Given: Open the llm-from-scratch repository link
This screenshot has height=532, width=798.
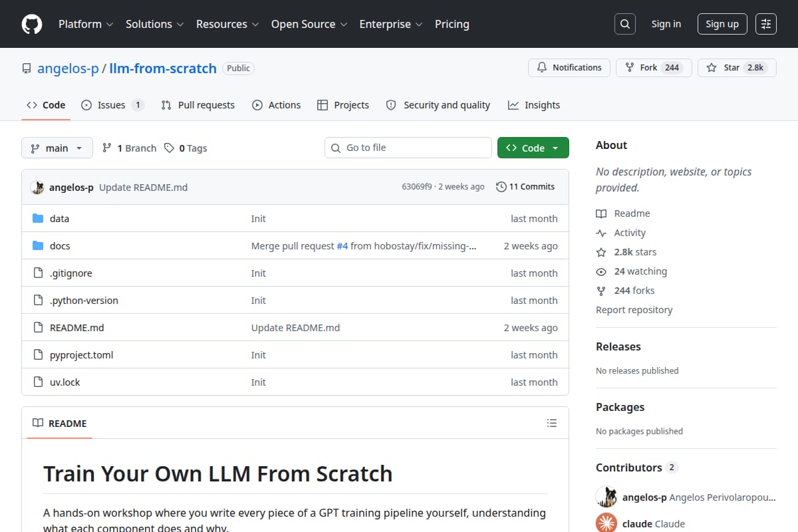Looking at the screenshot, I should [163, 68].
